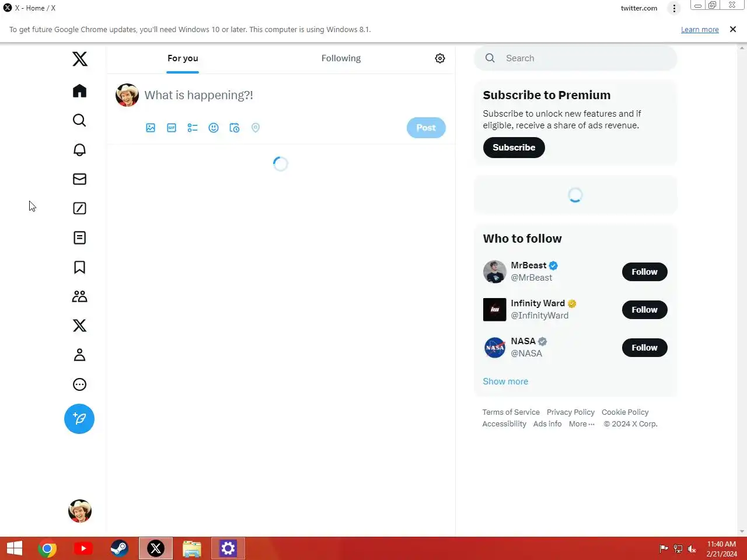Image resolution: width=747 pixels, height=560 pixels.
Task: Open Lists icon in sidebar
Action: click(x=79, y=237)
